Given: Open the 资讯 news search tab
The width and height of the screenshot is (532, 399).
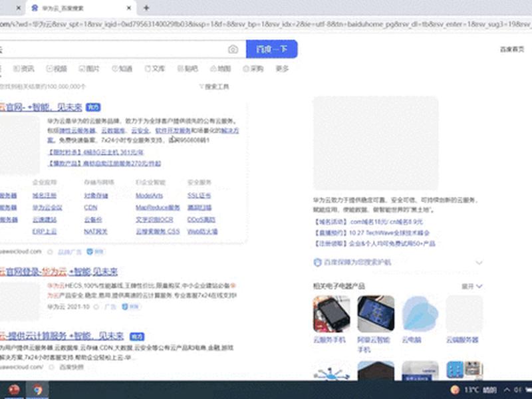Looking at the screenshot, I should [24, 69].
